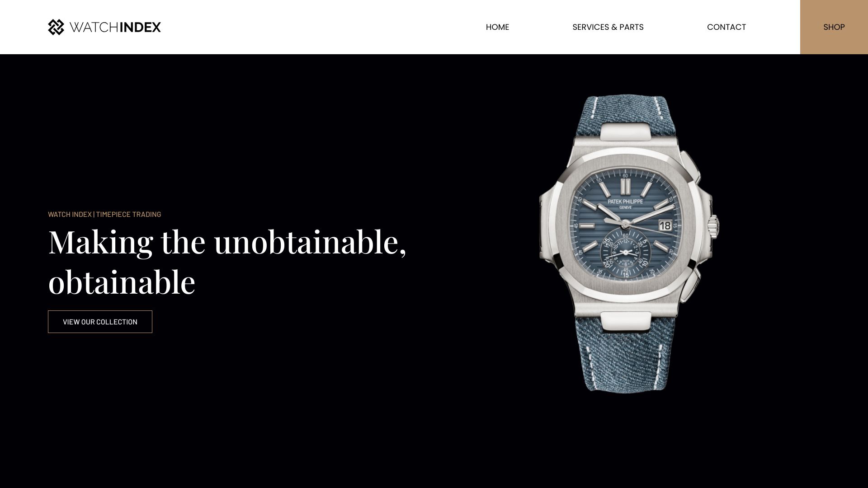Click the steel end link above the watch case
The image size is (868, 488).
pos(626,131)
